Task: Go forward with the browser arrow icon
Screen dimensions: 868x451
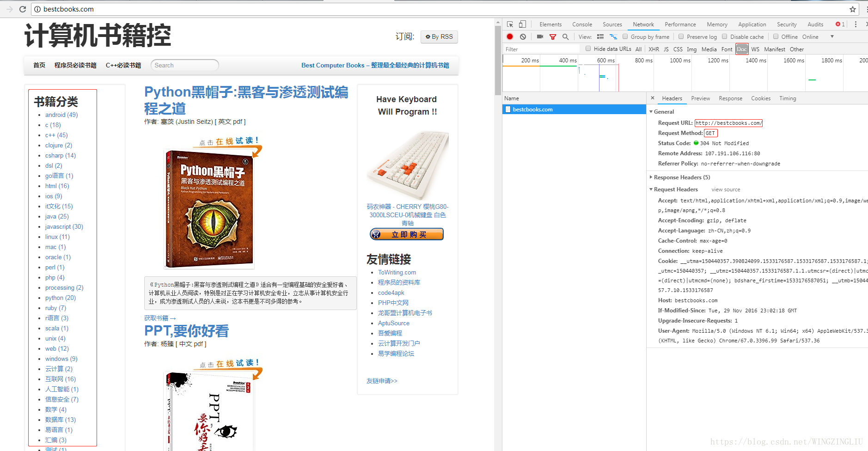Action: coord(9,9)
